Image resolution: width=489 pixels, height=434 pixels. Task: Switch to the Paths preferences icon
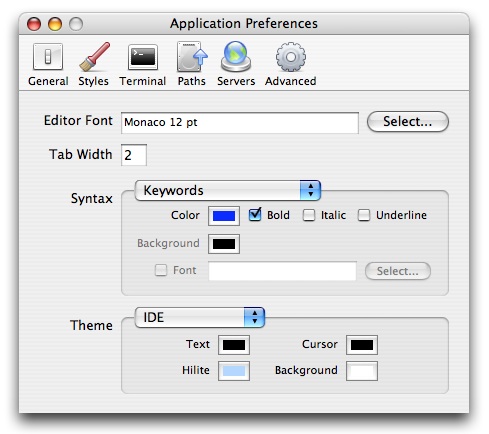click(x=192, y=57)
